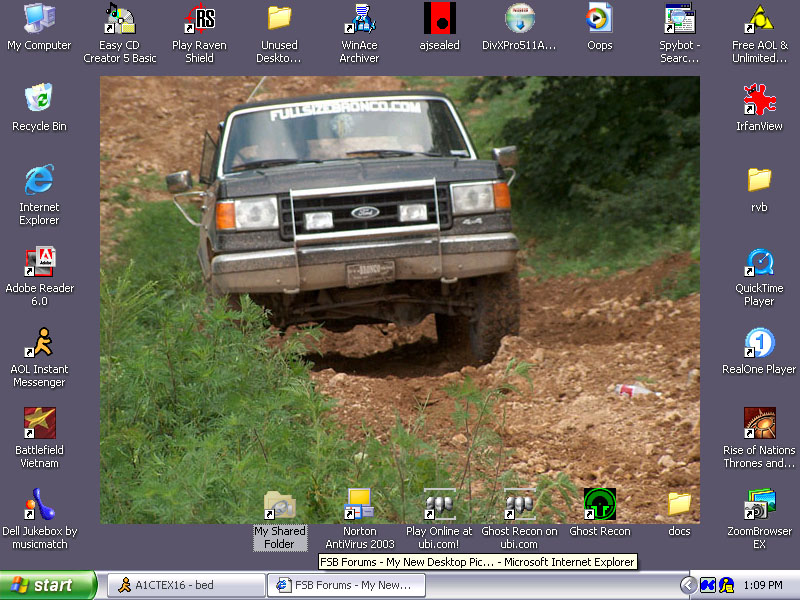This screenshot has width=800, height=600.
Task: Expand hidden tray icons with the arrow
Action: 688,585
